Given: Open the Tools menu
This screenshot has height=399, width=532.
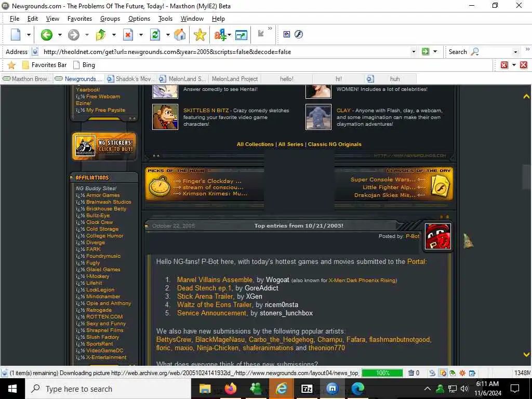Looking at the screenshot, I should coord(165,19).
